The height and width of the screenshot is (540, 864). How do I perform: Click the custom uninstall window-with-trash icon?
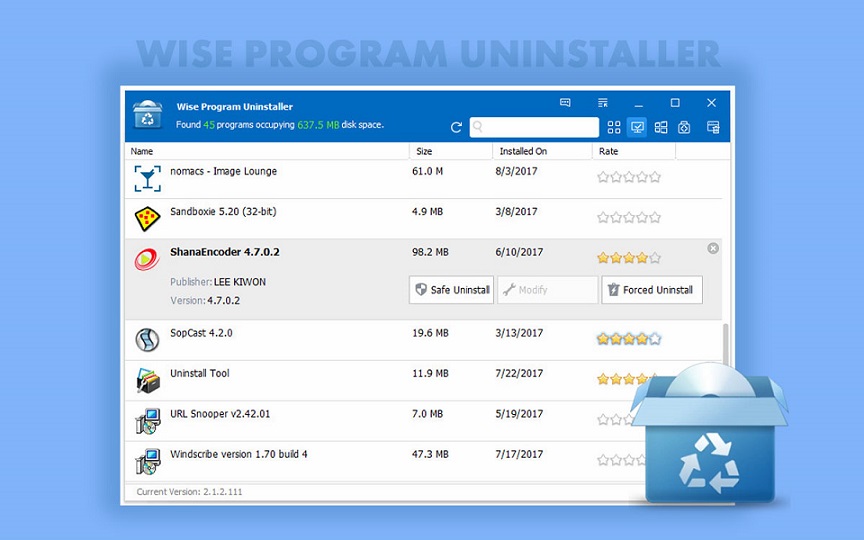pos(713,127)
